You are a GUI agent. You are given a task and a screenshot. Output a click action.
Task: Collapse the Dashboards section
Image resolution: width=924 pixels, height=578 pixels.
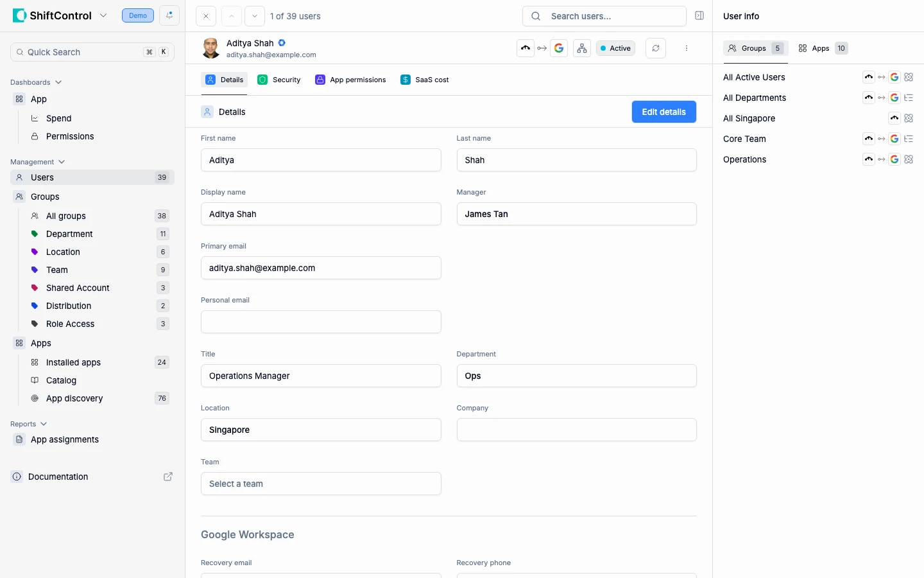click(58, 82)
